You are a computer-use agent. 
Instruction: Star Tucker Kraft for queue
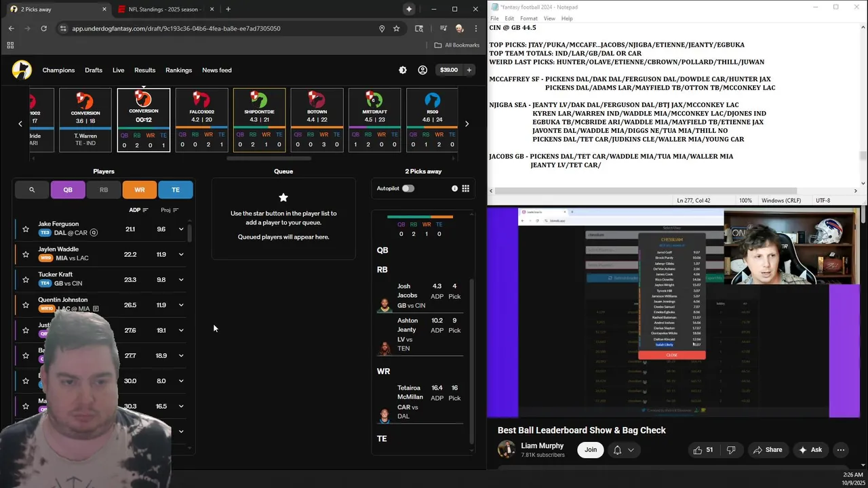coord(26,279)
